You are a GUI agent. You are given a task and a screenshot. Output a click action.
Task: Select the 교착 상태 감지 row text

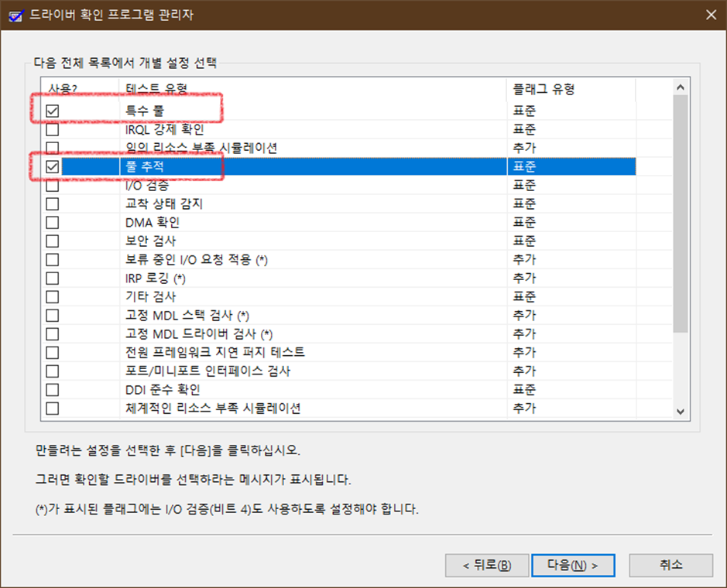pyautogui.click(x=164, y=204)
